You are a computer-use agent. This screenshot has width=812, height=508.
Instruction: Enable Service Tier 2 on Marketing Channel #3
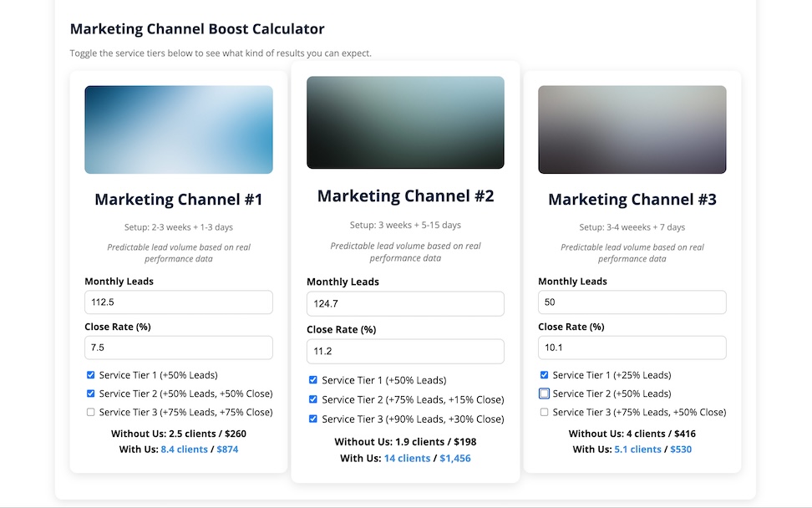(x=544, y=394)
